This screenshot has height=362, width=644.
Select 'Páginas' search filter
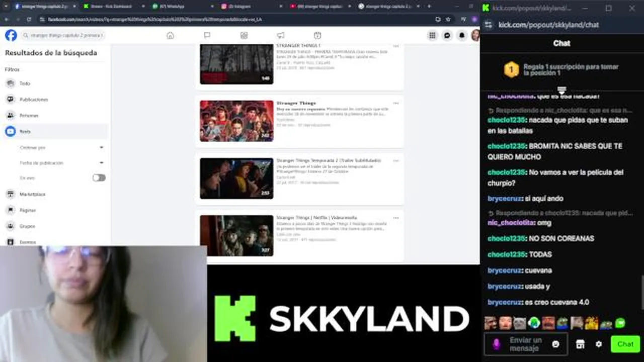pyautogui.click(x=55, y=210)
